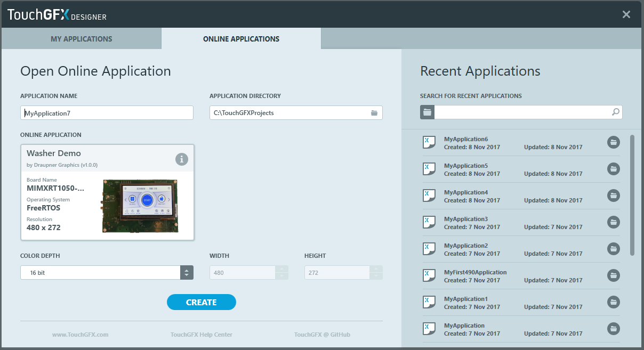This screenshot has width=644, height=350.
Task: Select MyApplication3 name in recent list
Action: coord(466,219)
